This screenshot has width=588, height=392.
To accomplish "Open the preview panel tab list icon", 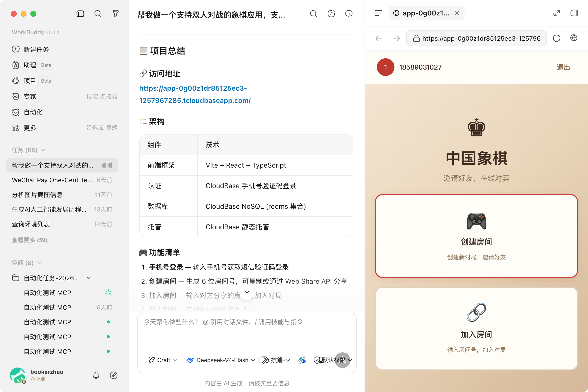I will click(x=379, y=13).
